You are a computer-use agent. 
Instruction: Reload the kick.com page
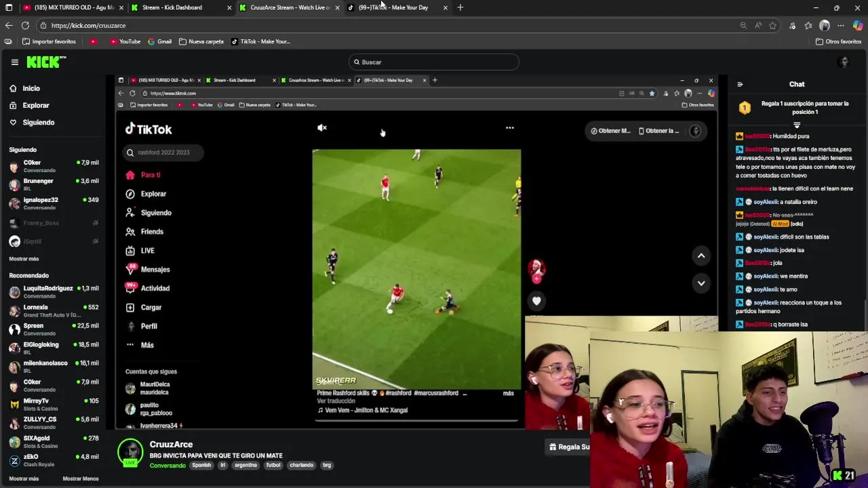(25, 25)
